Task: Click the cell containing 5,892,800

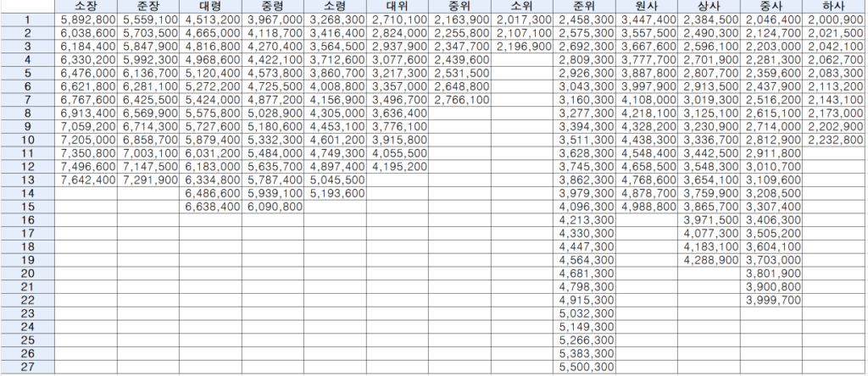Action: tap(86, 19)
